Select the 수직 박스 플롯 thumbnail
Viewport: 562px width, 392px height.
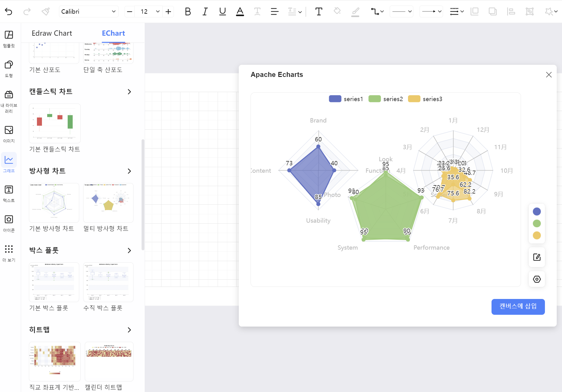[108, 282]
